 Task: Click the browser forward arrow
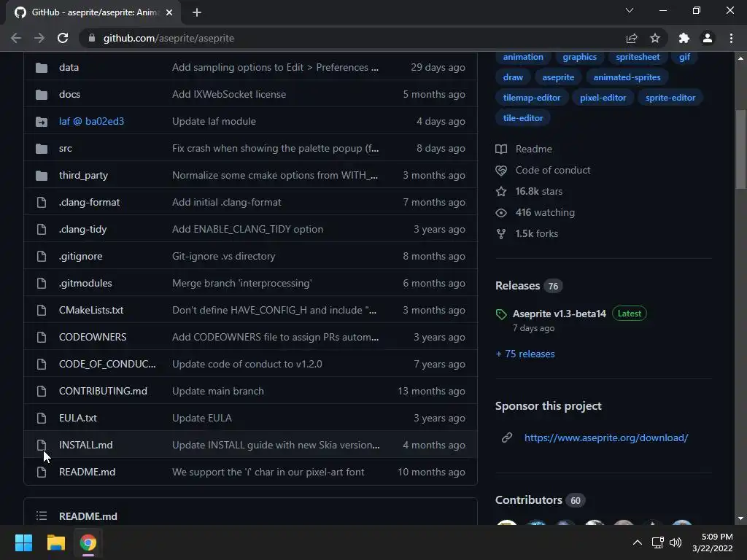[x=39, y=38]
